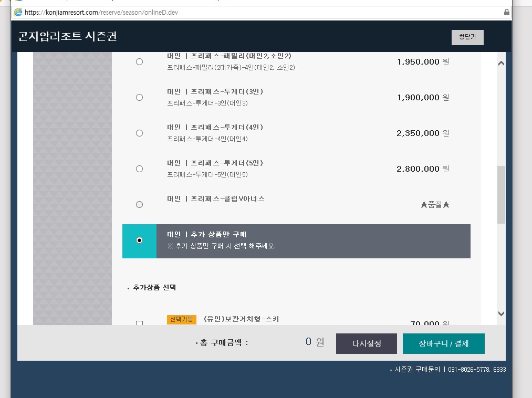Choose the 프리패스-투게더(4인) radio button
532x398 pixels.
click(140, 133)
